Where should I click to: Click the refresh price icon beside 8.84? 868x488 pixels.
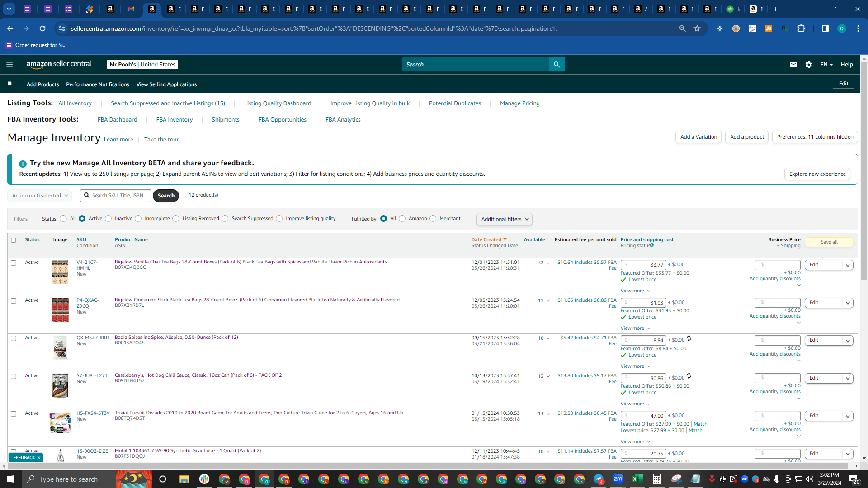tap(689, 338)
